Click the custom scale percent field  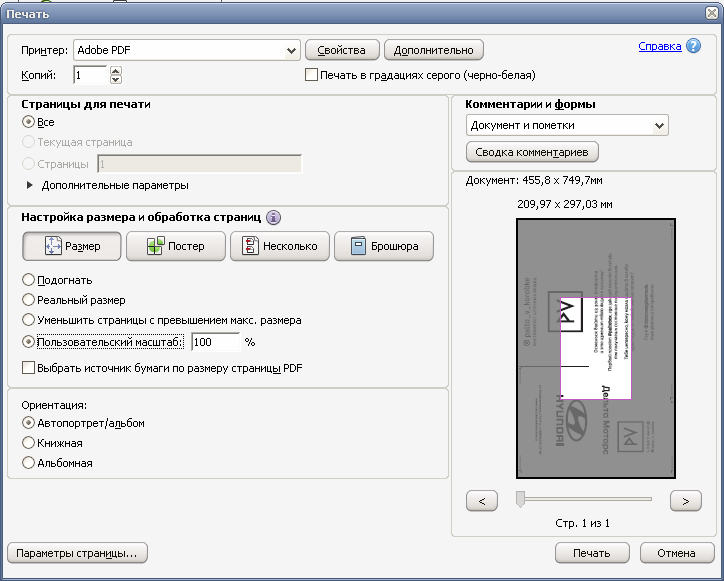pos(216,342)
